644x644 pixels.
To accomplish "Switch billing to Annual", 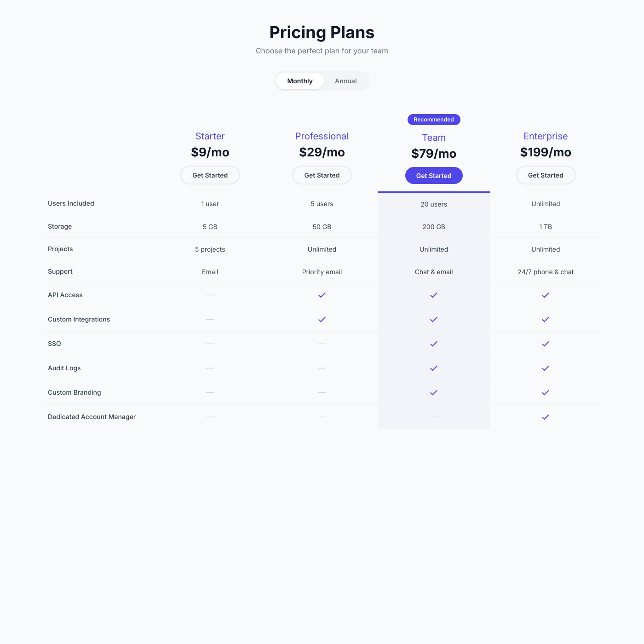I will [345, 81].
